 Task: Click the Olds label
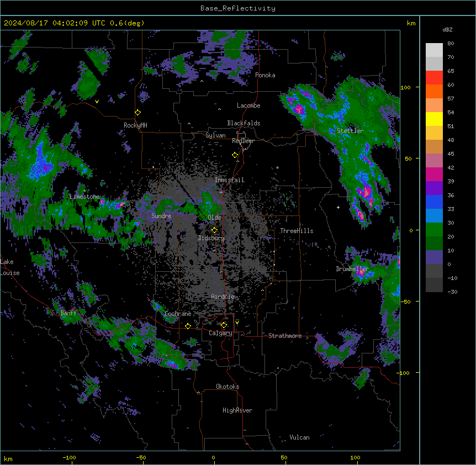click(x=214, y=218)
